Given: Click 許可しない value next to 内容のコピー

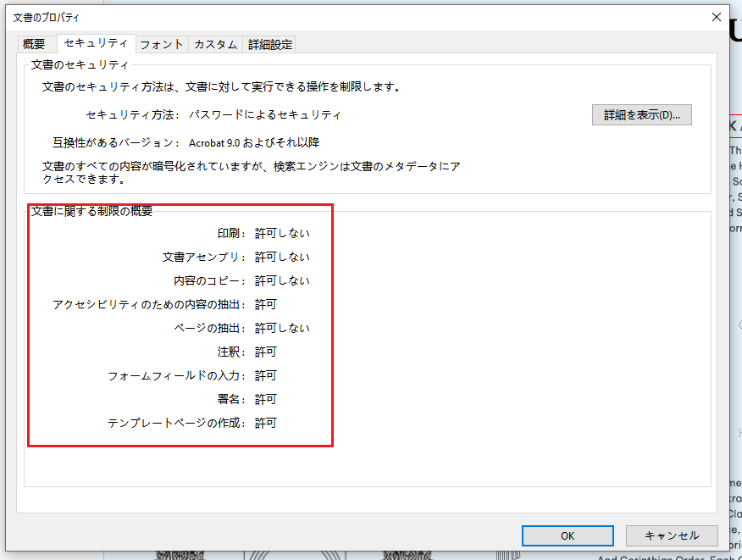Looking at the screenshot, I should [282, 280].
